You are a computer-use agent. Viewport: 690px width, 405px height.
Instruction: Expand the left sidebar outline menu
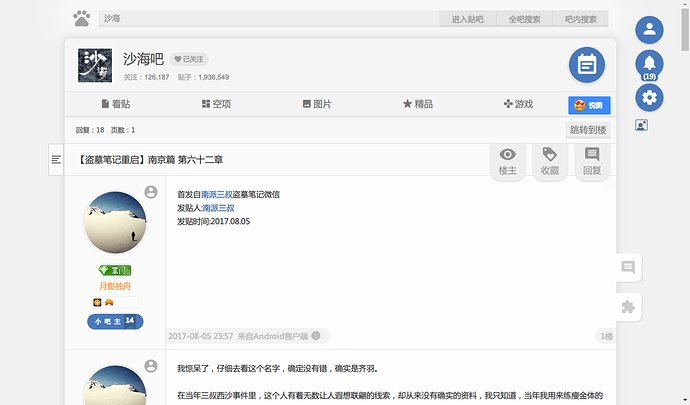coord(56,158)
